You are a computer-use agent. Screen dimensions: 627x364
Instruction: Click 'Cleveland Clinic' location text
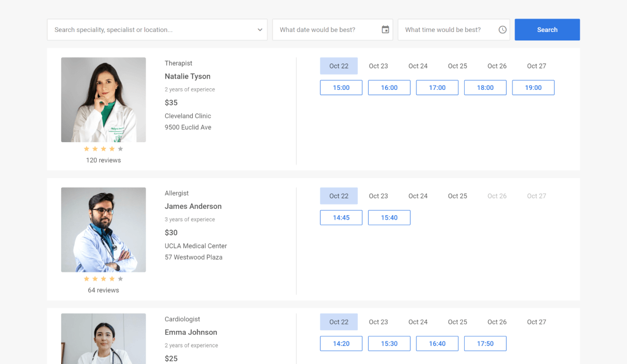tap(188, 116)
